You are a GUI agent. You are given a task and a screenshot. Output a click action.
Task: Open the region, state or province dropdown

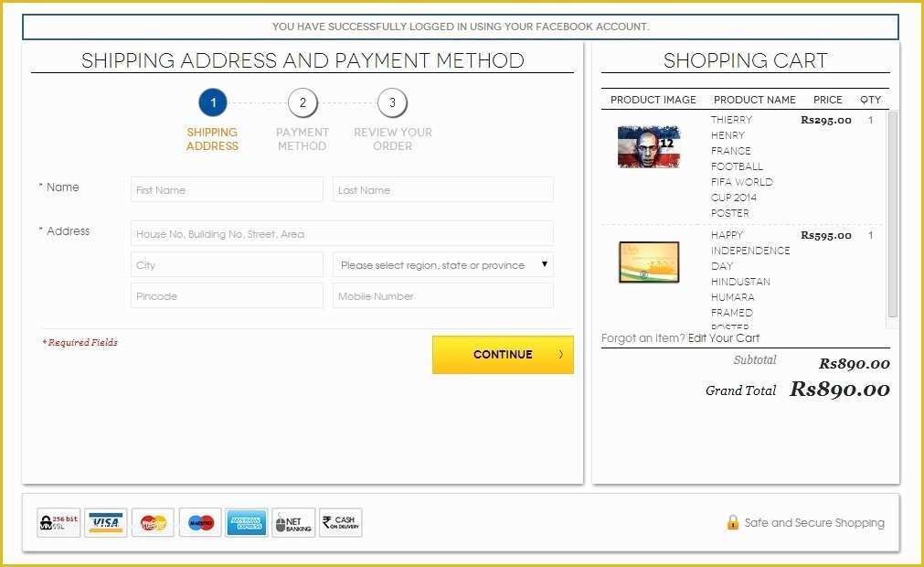click(443, 265)
